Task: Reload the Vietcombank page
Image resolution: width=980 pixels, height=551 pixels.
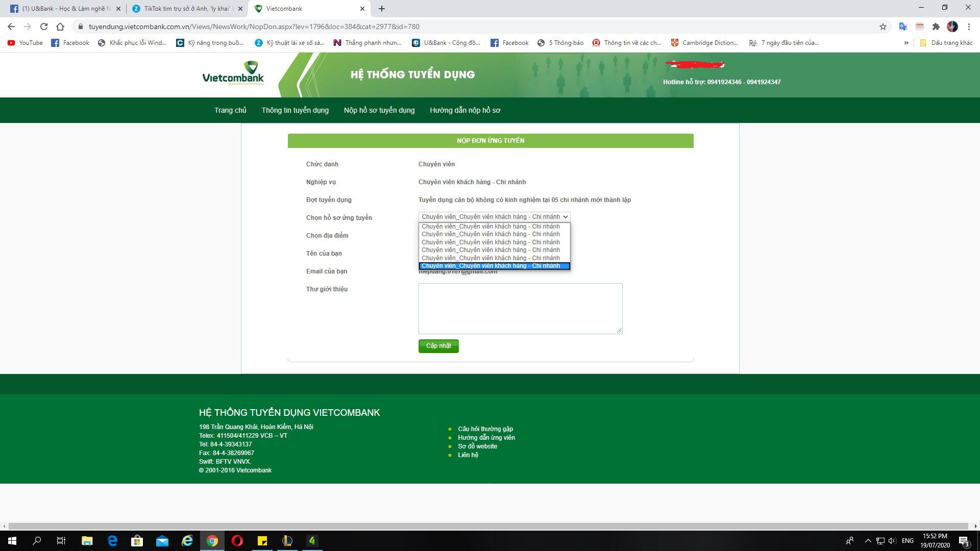Action: 44,27
